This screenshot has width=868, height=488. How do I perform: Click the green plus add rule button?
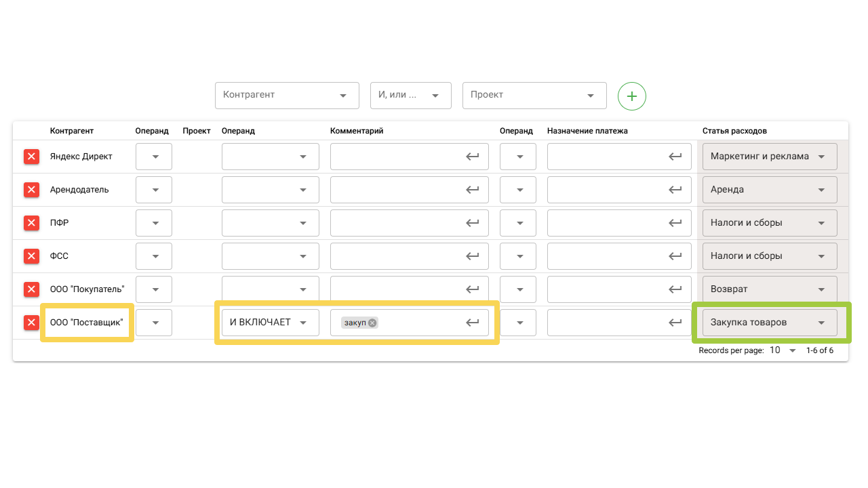click(x=631, y=96)
